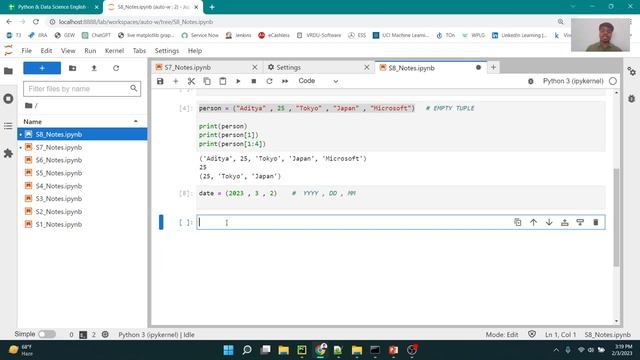Image resolution: width=640 pixels, height=360 pixels.
Task: Copy the selected cell in notebook toolbar
Action: click(207, 81)
